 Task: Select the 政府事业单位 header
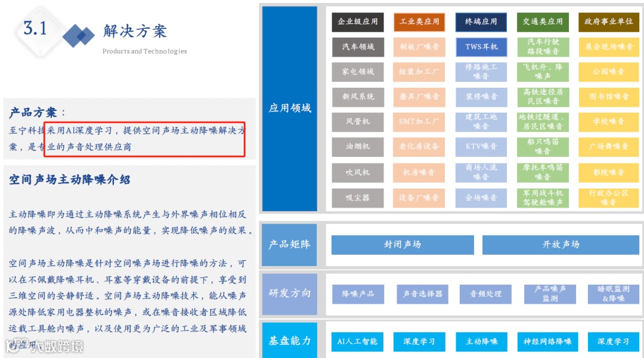tap(608, 21)
